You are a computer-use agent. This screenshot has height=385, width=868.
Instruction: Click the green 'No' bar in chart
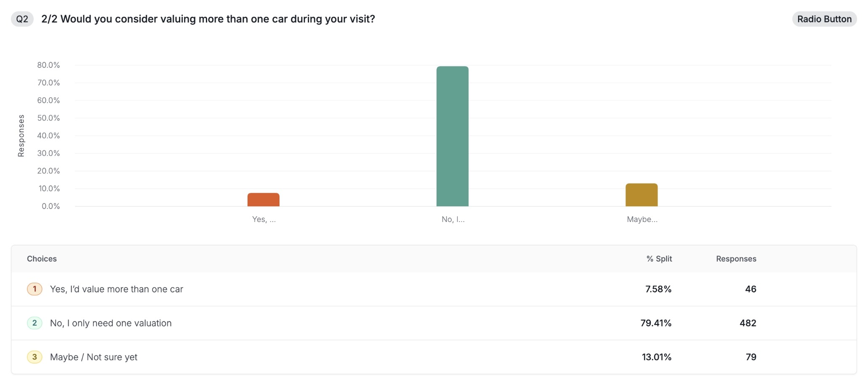click(x=452, y=136)
